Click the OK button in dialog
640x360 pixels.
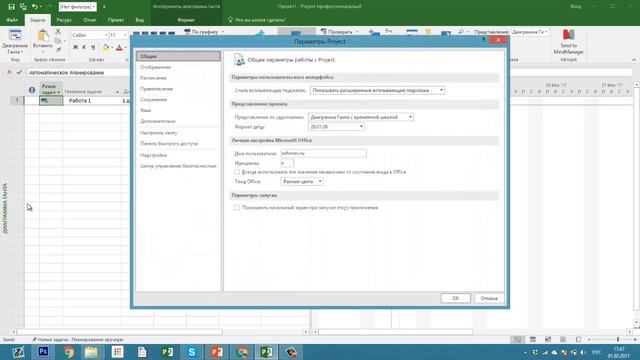click(x=456, y=298)
